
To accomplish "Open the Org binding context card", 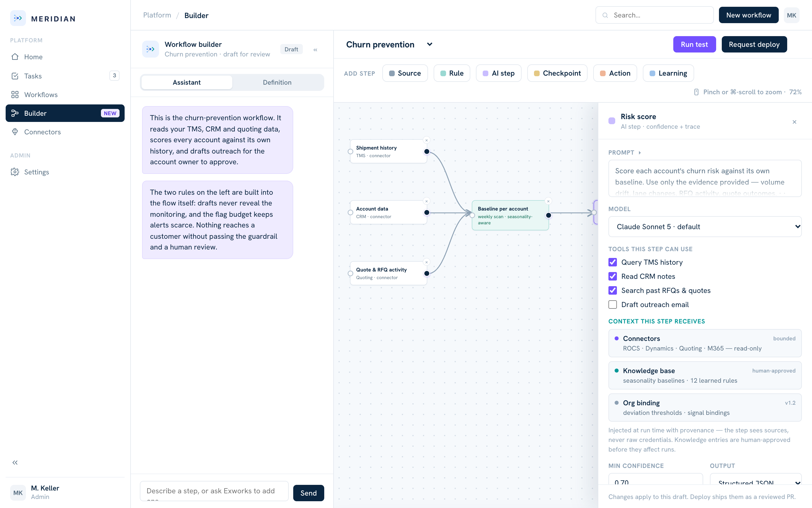I will [705, 408].
